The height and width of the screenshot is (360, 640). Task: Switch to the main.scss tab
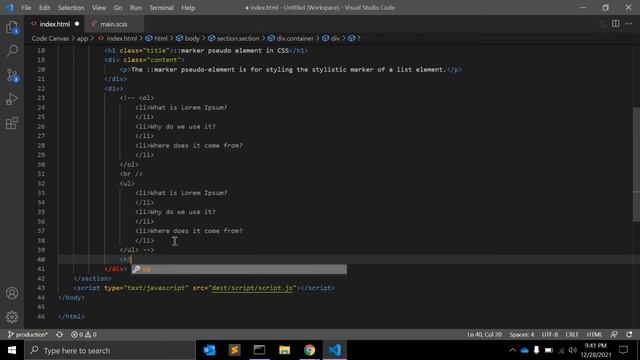[x=114, y=24]
